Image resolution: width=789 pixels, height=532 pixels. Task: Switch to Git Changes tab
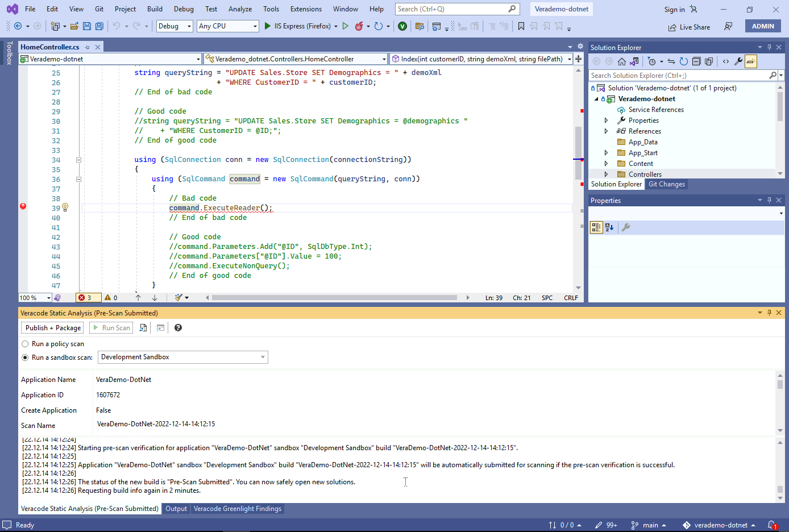click(x=666, y=184)
